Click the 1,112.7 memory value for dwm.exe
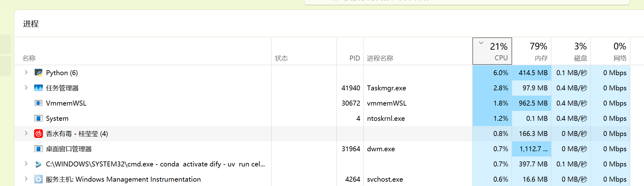 coord(533,149)
